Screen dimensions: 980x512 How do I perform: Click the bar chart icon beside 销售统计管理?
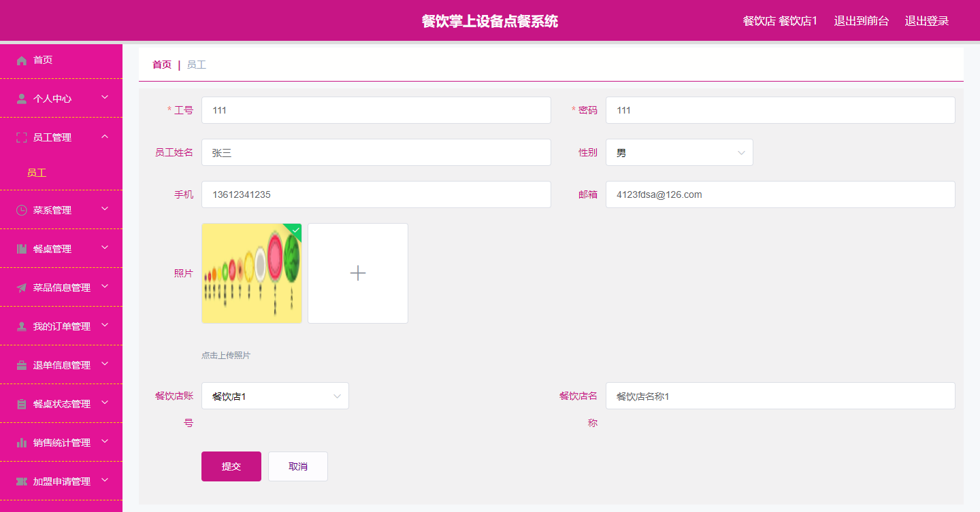pyautogui.click(x=22, y=443)
